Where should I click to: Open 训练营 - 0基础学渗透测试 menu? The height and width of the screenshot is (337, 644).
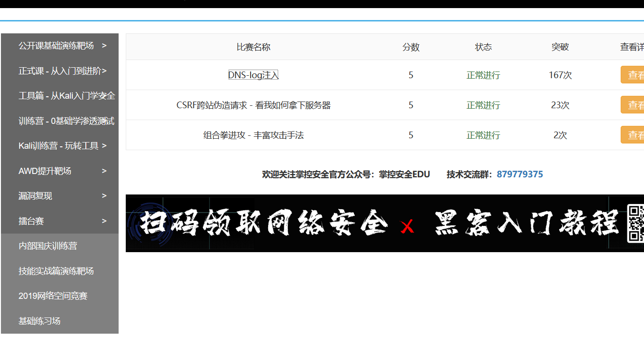point(66,121)
